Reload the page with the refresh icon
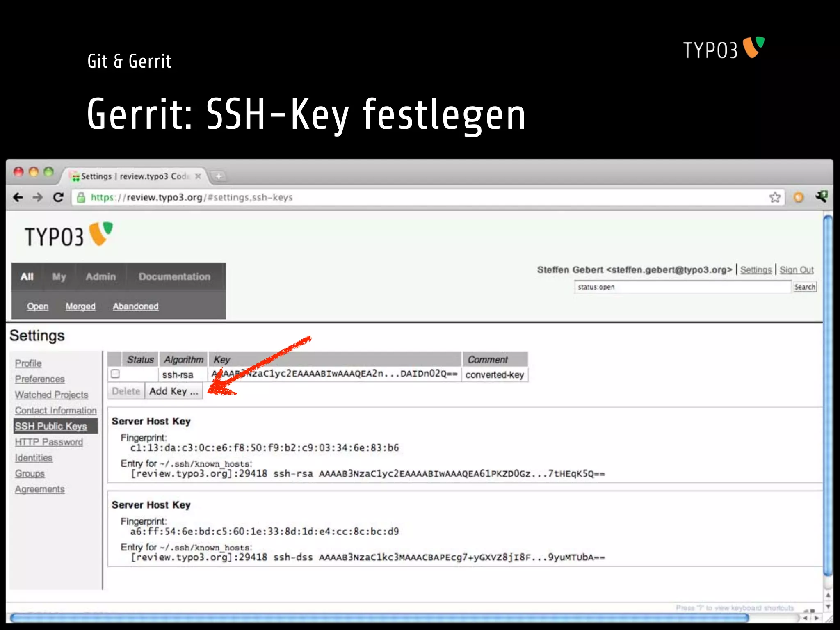Image resolution: width=840 pixels, height=630 pixels. (x=58, y=197)
